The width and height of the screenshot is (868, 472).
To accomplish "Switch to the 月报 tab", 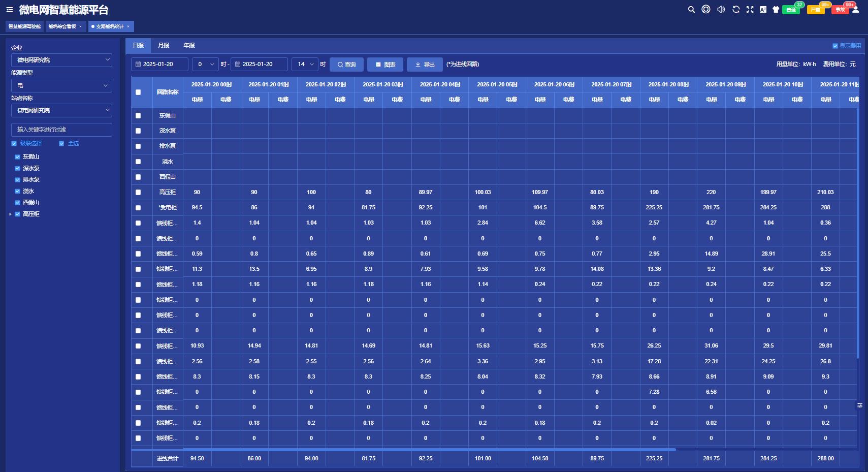I will (x=164, y=45).
